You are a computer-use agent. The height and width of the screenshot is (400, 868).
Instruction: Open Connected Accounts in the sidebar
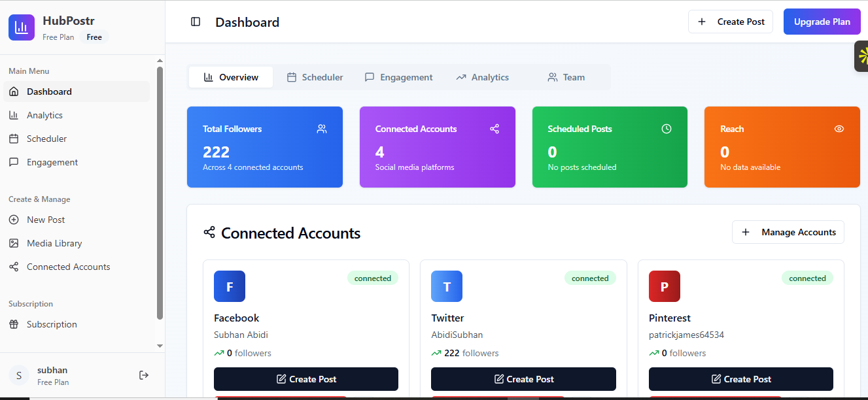click(x=77, y=267)
